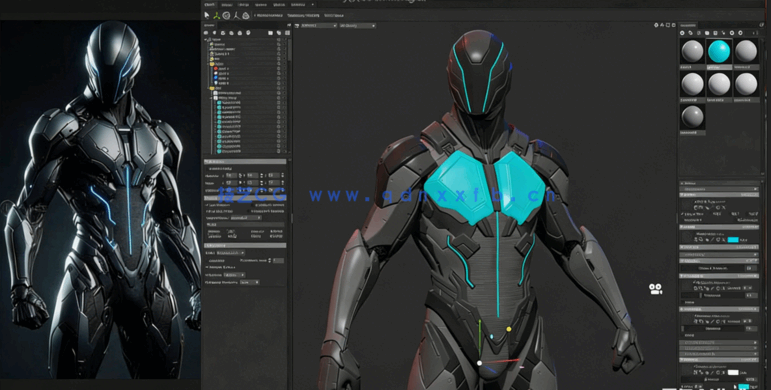This screenshot has height=390, width=771.
Task: Click the small icon left of the viewport dropdowns
Action: click(297, 25)
